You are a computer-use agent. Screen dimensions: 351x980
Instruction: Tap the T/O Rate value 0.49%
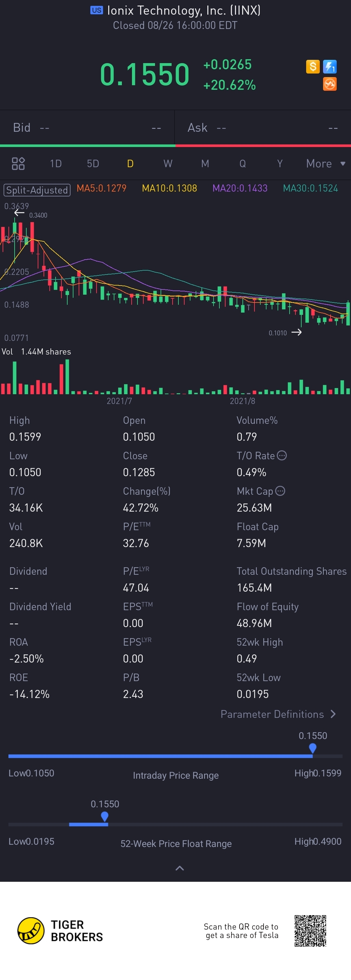[251, 472]
